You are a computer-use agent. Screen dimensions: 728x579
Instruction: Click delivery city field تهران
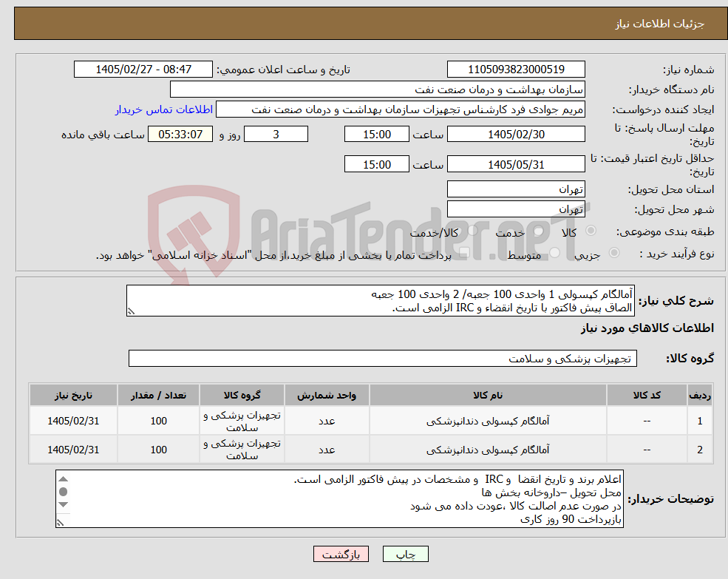[x=516, y=209]
